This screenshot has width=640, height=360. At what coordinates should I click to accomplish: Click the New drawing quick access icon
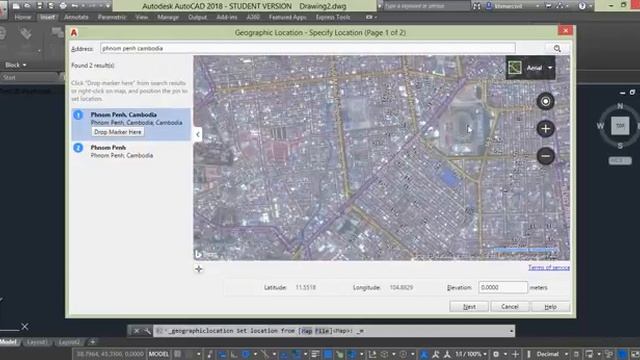(x=16, y=6)
